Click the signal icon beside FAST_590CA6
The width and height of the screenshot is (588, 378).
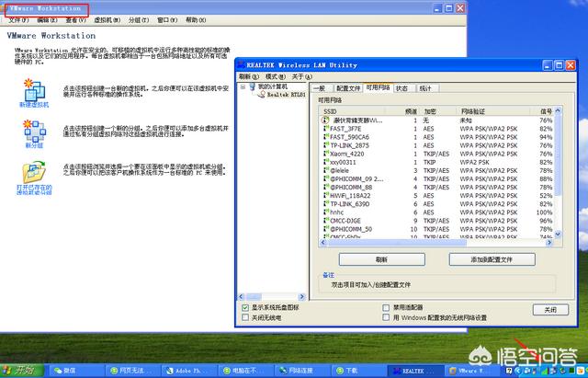(326, 137)
